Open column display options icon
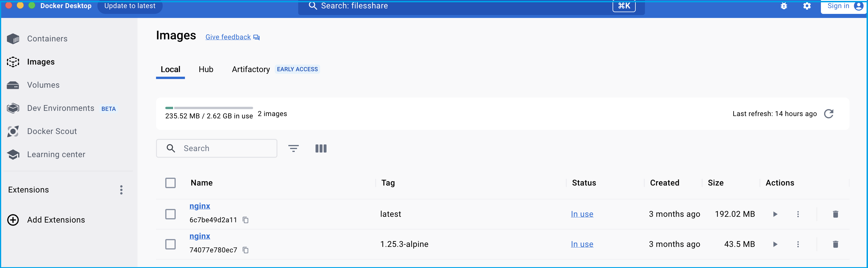Viewport: 868px width, 268px height. [321, 148]
